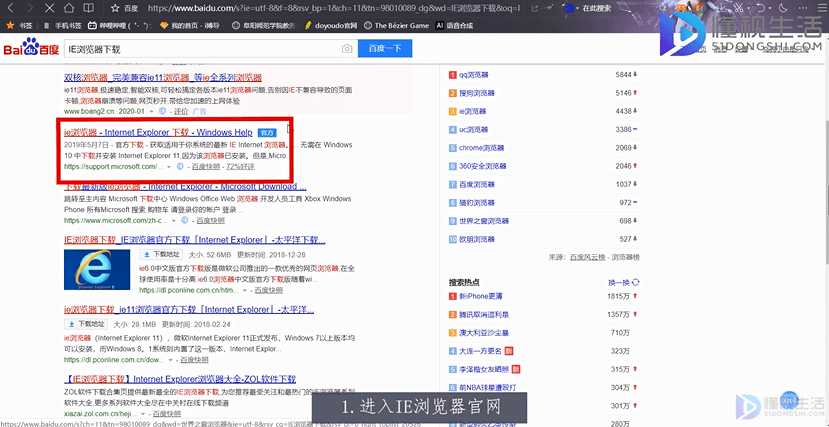
Task: Stop page loading with the X button
Action: pos(49,8)
